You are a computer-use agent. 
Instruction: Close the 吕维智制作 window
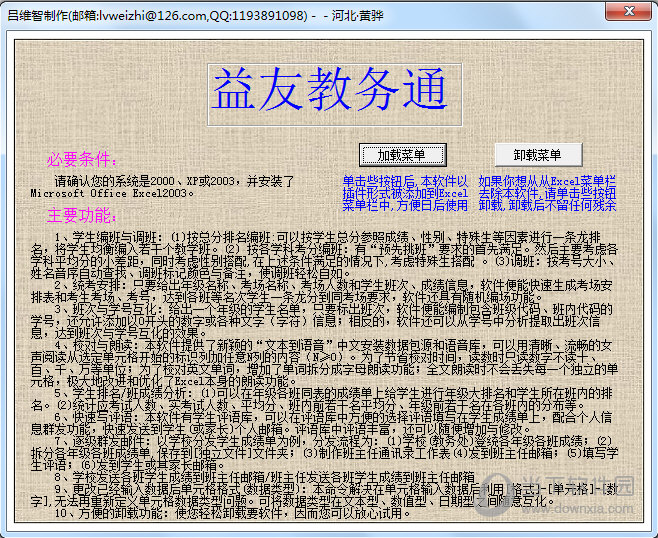(x=628, y=11)
